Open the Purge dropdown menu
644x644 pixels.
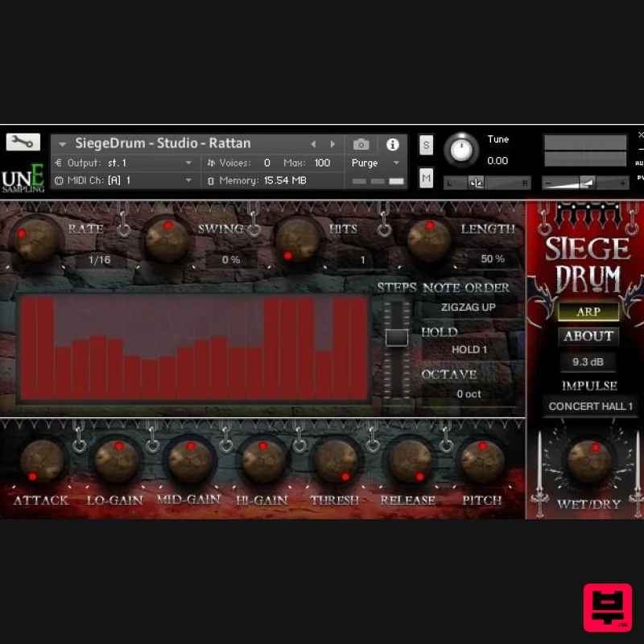tap(376, 163)
